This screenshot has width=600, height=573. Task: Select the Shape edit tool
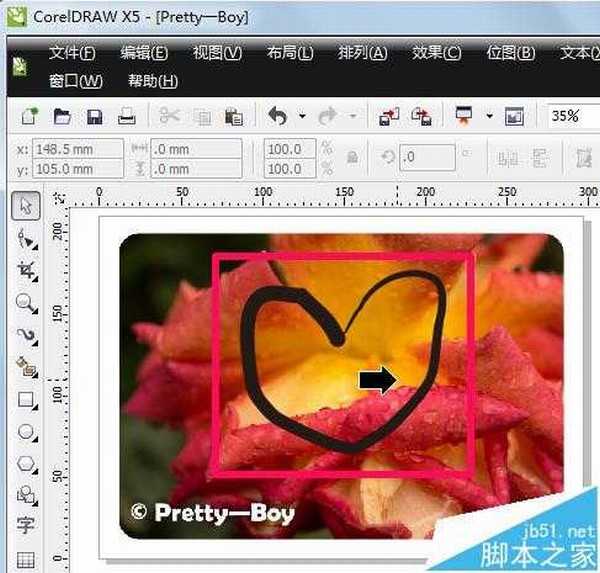[26, 239]
